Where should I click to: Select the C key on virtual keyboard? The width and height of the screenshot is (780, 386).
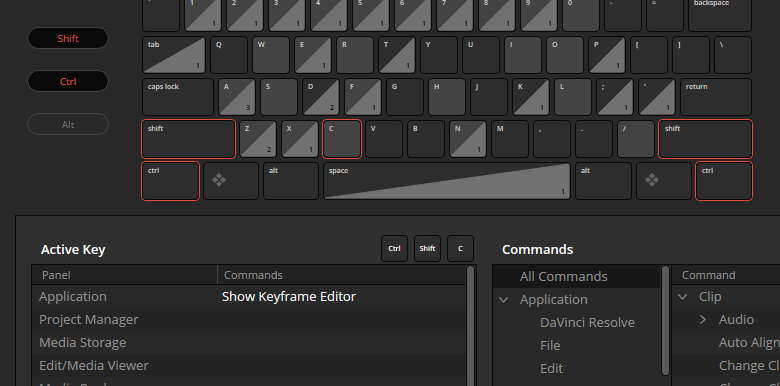342,139
